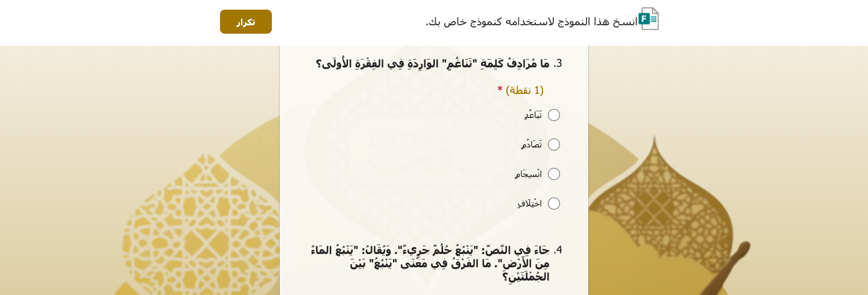Image resolution: width=868 pixels, height=295 pixels.
Task: Click the تَبَاعُدٍ answer label text
Action: pyautogui.click(x=533, y=115)
